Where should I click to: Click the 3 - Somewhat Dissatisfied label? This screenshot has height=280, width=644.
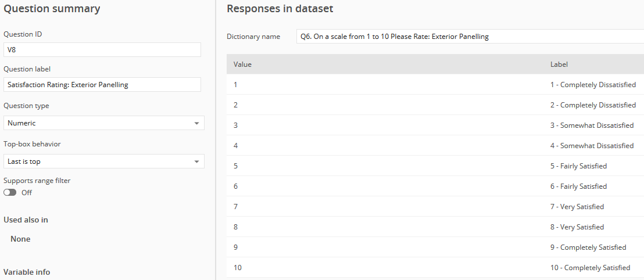pyautogui.click(x=592, y=125)
